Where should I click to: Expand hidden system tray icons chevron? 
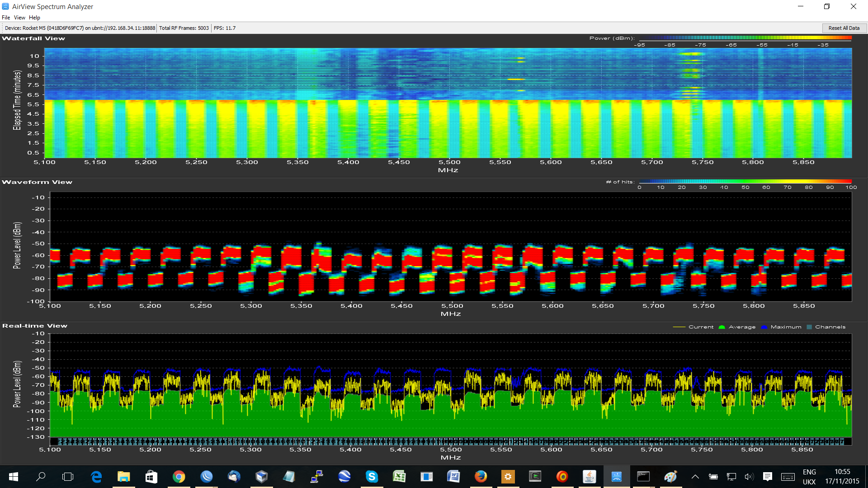point(695,476)
